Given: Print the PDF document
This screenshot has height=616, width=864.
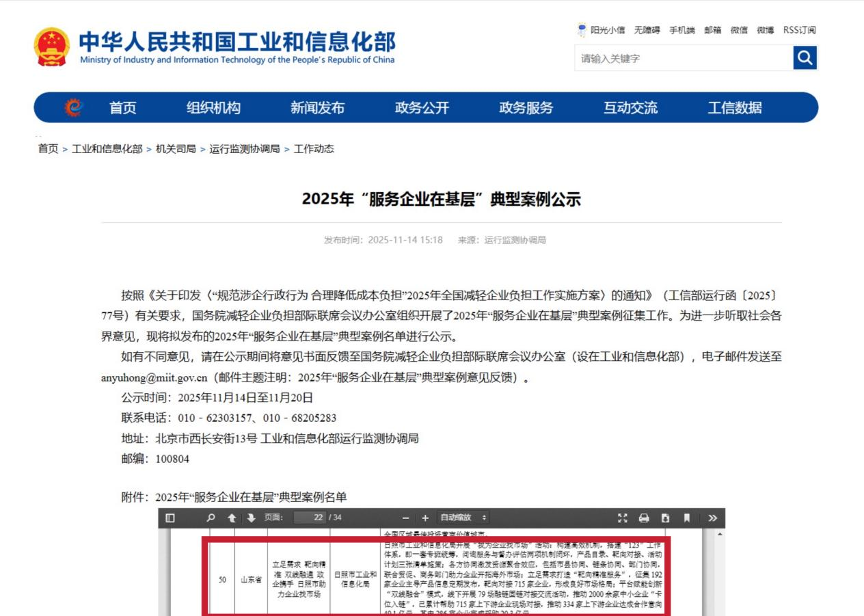Looking at the screenshot, I should click(643, 518).
